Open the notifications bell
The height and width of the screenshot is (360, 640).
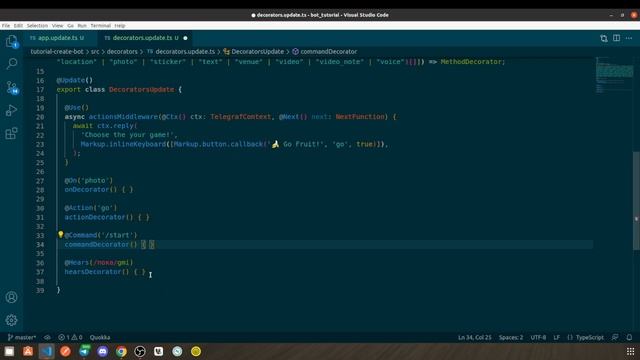[x=629, y=337]
